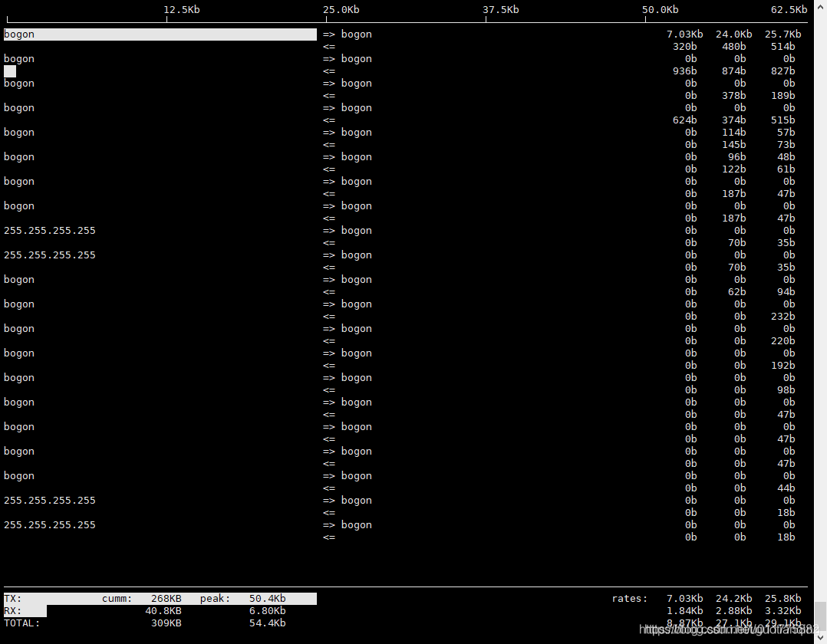
Task: Select the cumm: label
Action: tap(117, 599)
